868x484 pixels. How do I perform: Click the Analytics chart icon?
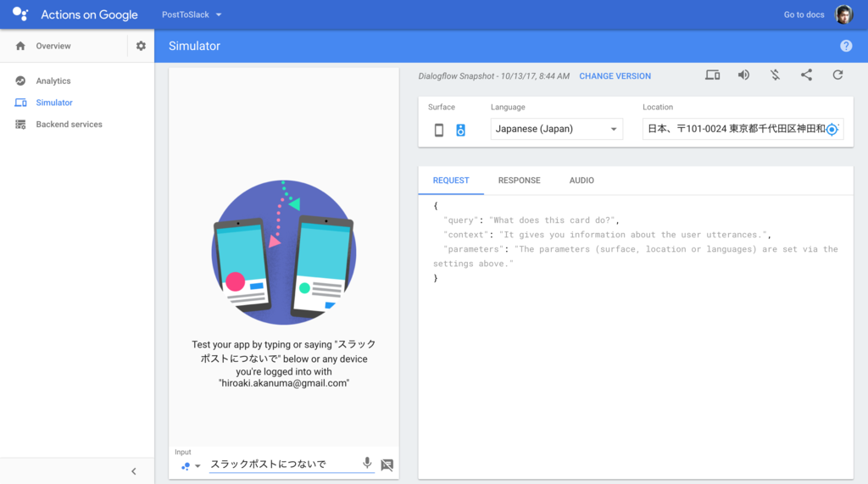click(x=20, y=81)
